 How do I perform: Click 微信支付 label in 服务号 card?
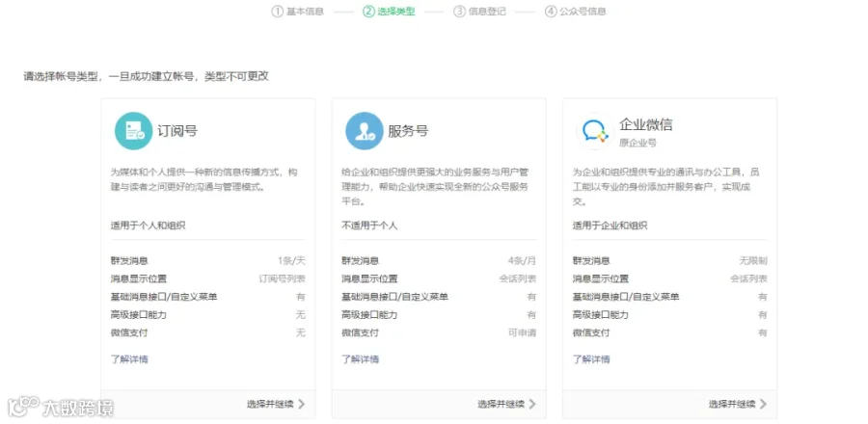(x=360, y=332)
